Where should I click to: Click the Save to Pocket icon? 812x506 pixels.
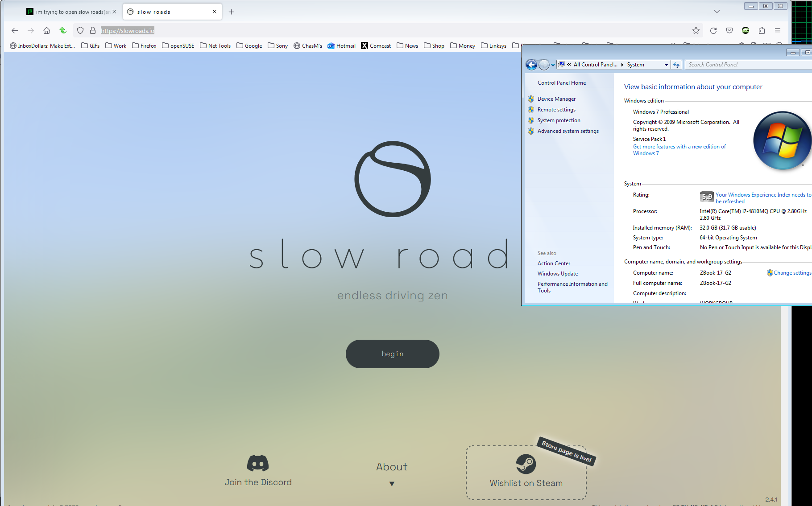pos(729,31)
